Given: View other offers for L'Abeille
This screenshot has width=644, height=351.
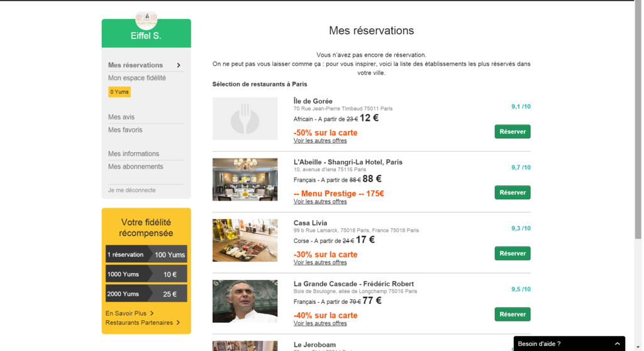Looking at the screenshot, I should pyautogui.click(x=320, y=202).
